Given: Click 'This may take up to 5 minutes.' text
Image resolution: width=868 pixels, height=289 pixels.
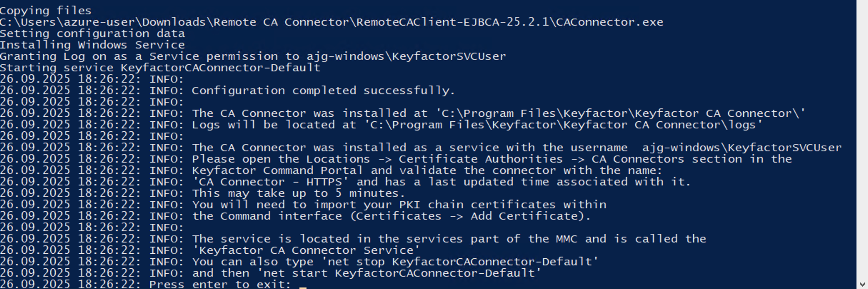Looking at the screenshot, I should pos(299,193).
